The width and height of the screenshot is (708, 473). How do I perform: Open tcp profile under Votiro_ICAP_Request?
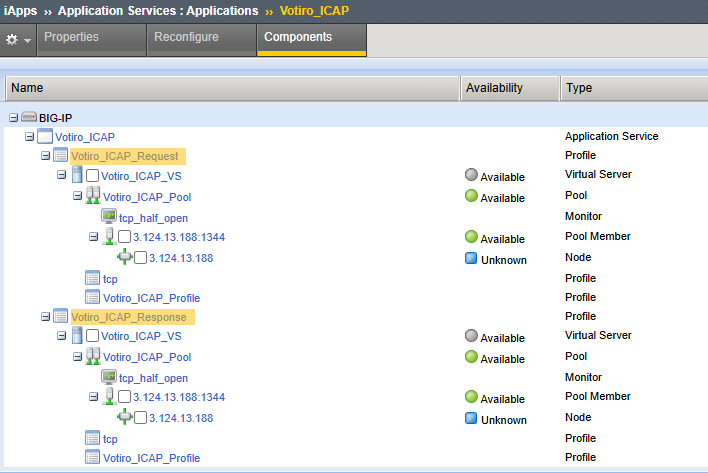tap(110, 279)
